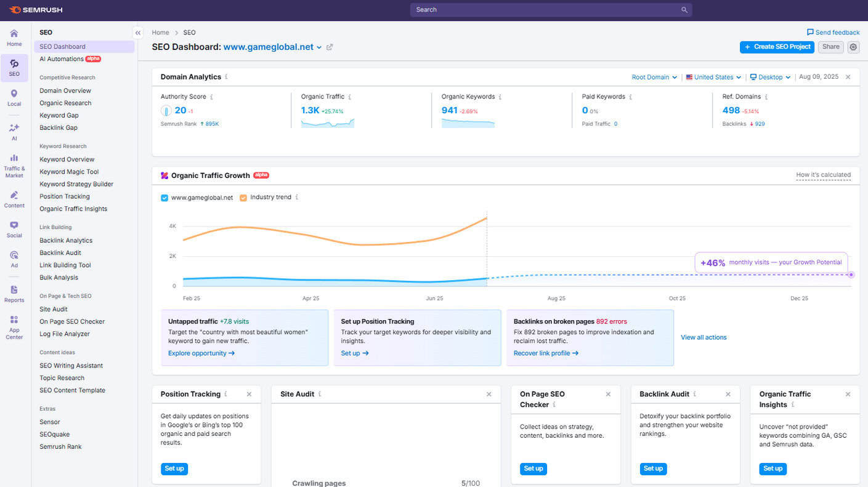
Task: Focus the top Search field
Action: [551, 10]
